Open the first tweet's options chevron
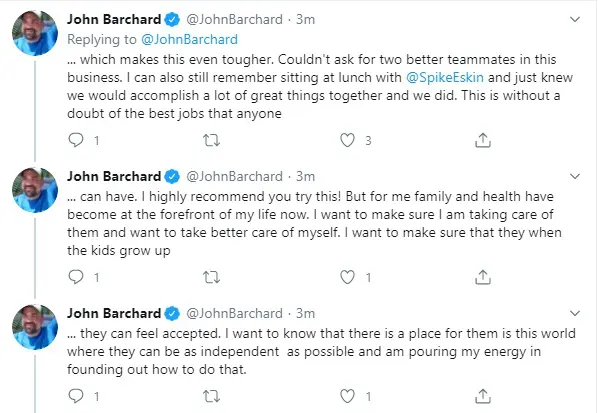Screen dimensions: 598x413 [x=575, y=19]
